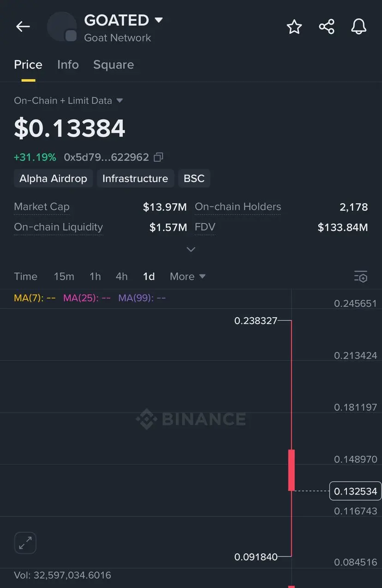Open the share icon
382x588 pixels.
coord(327,27)
